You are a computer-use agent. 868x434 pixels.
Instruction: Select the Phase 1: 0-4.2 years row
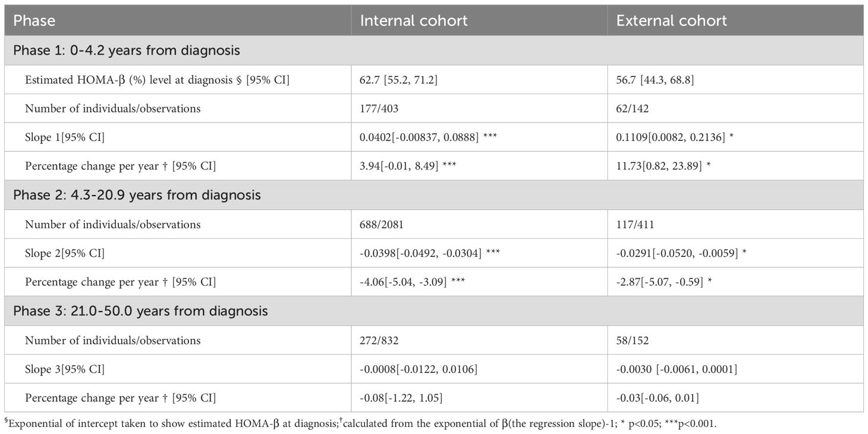(x=127, y=51)
